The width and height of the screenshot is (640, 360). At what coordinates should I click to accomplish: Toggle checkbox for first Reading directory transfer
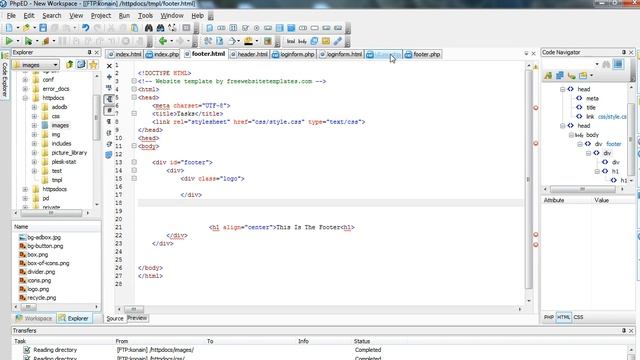(27, 350)
